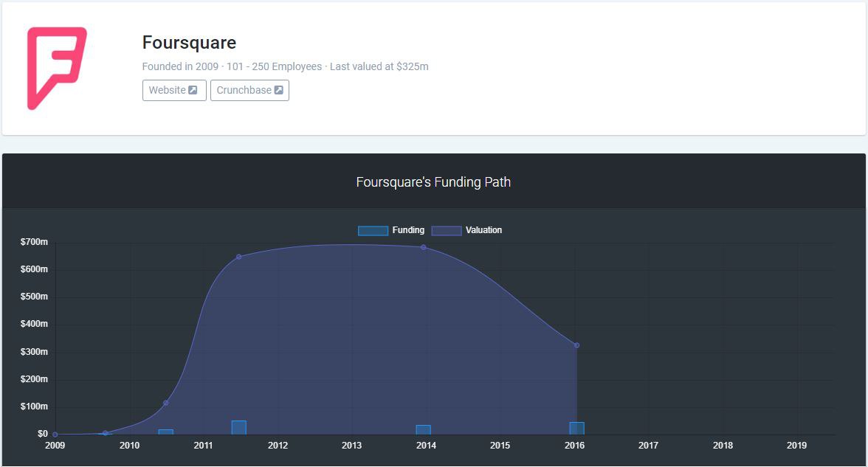Select the late-2013 valuation data point near $680m

click(x=424, y=247)
